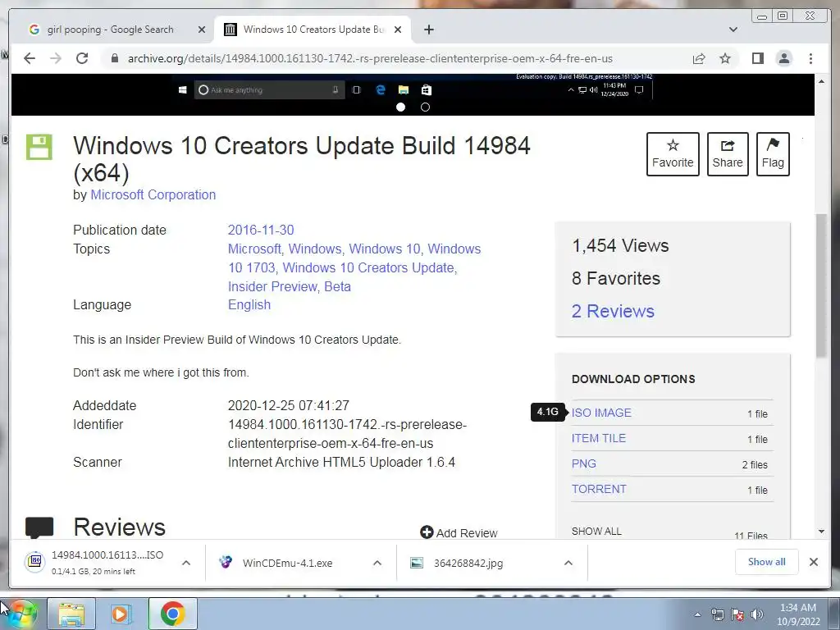The width and height of the screenshot is (840, 630).
Task: Click SHOW ALL download files
Action: (596, 531)
